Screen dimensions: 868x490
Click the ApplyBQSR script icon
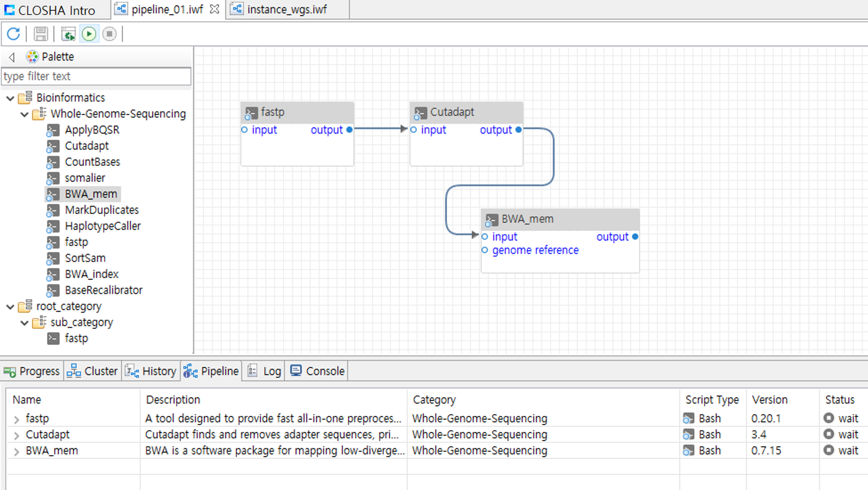coord(53,130)
